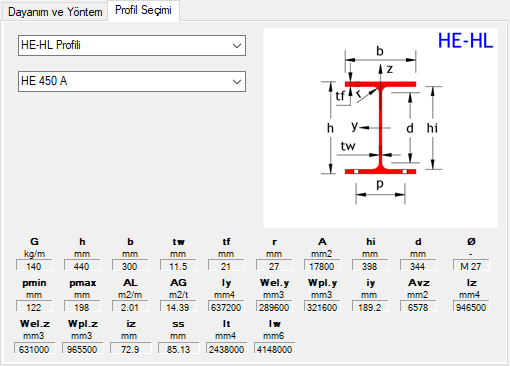Click the r radius field showing 27

click(x=274, y=266)
